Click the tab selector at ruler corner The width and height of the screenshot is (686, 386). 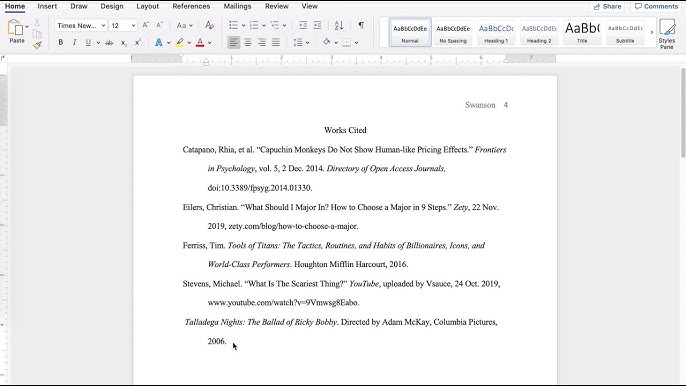click(3, 58)
